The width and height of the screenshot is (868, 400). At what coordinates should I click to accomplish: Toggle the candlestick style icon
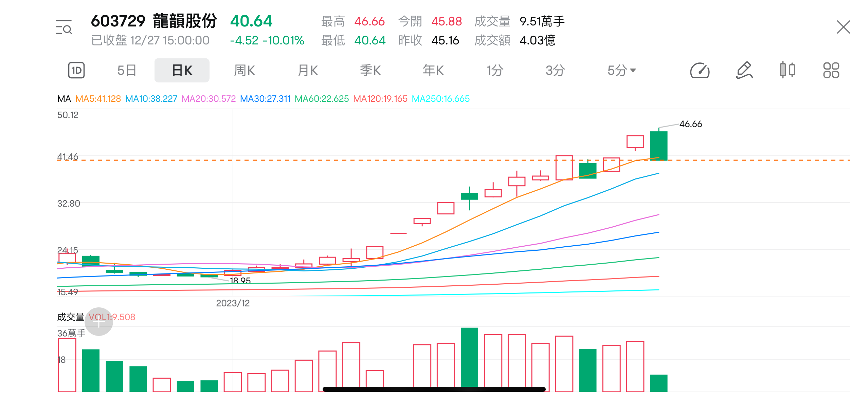787,71
